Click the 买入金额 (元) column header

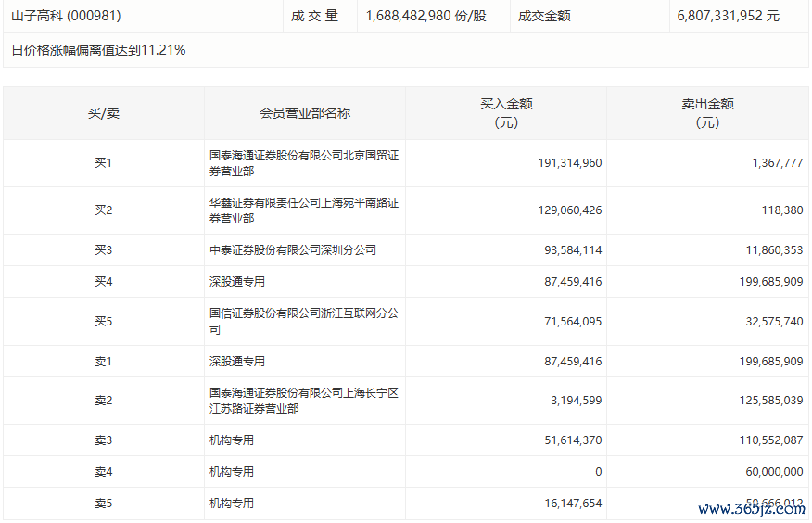pyautogui.click(x=506, y=113)
